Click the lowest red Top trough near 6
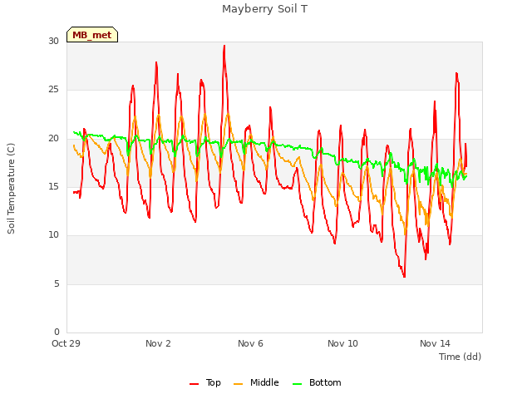Image resolution: width=532 pixels, height=399 pixels. pyautogui.click(x=405, y=276)
